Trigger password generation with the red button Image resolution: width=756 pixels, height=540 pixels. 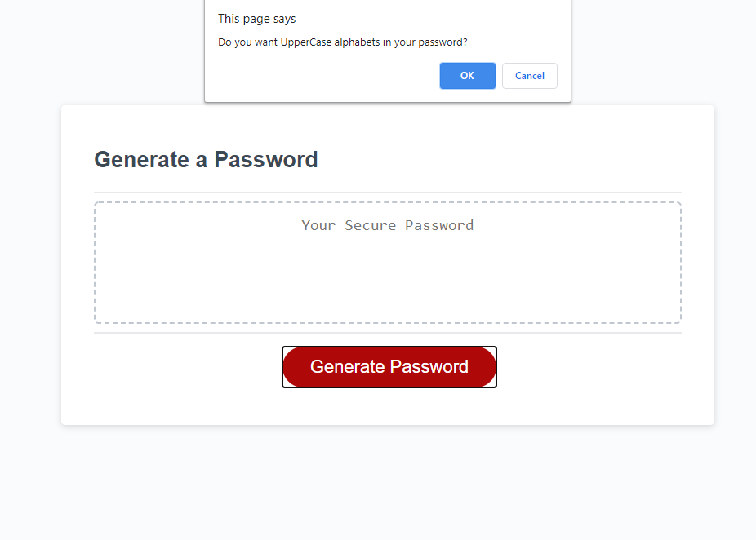(x=389, y=366)
